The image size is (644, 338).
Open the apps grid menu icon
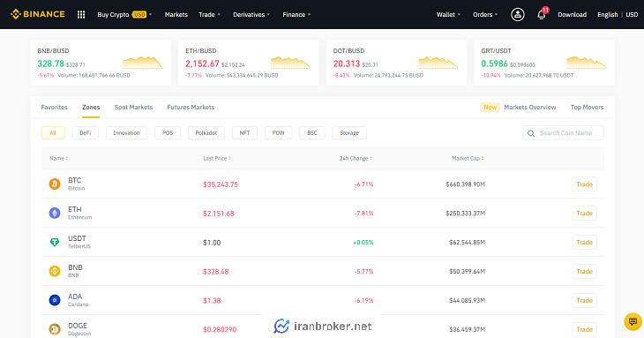tap(81, 14)
